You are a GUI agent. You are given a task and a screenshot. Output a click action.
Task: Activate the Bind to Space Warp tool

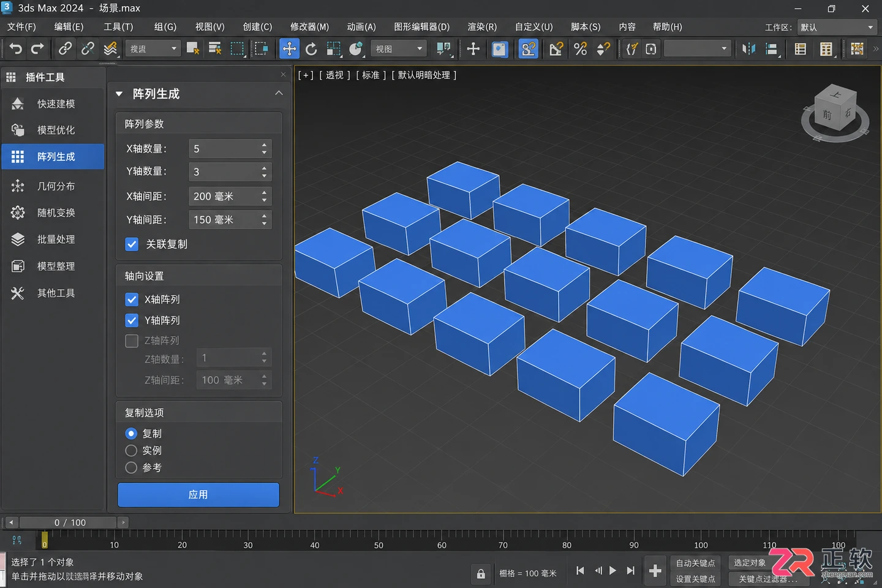pos(110,48)
